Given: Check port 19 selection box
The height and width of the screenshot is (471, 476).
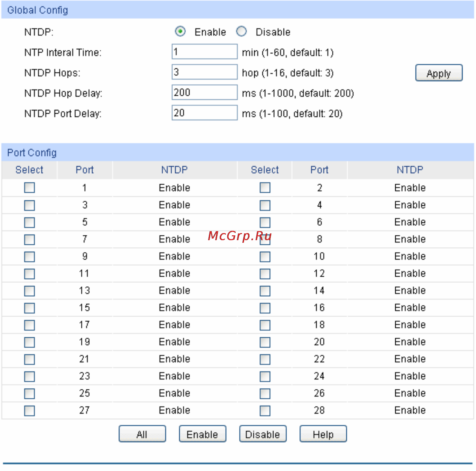Looking at the screenshot, I should pyautogui.click(x=29, y=342).
